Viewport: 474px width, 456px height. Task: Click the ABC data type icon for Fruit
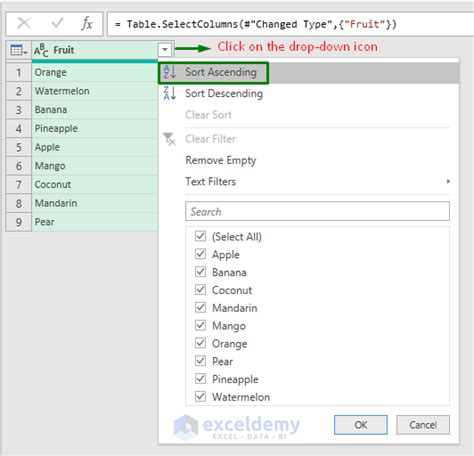41,50
